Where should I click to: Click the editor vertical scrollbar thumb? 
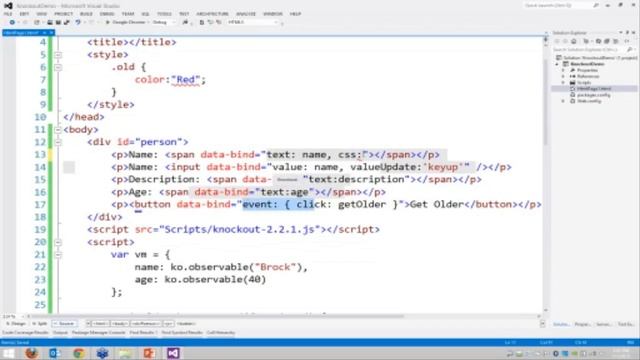[x=546, y=102]
